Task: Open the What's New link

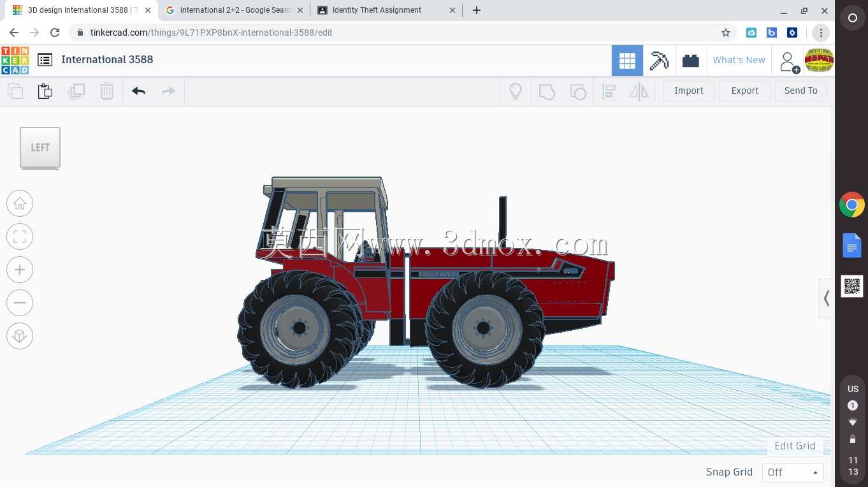Action: coord(739,60)
